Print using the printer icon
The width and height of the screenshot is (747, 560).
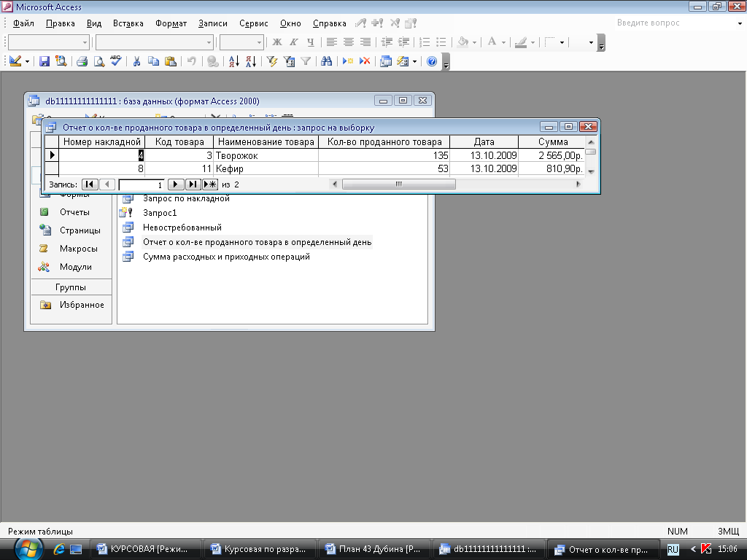(82, 61)
